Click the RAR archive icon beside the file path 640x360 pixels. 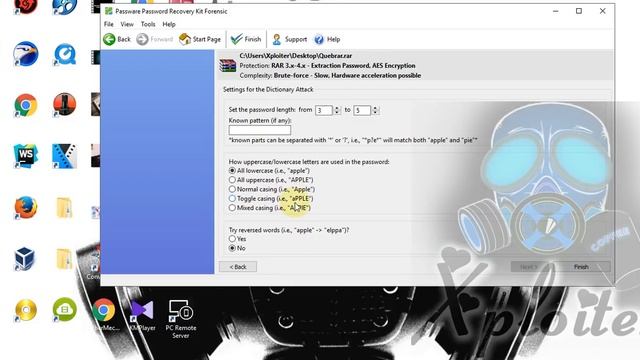click(x=227, y=66)
